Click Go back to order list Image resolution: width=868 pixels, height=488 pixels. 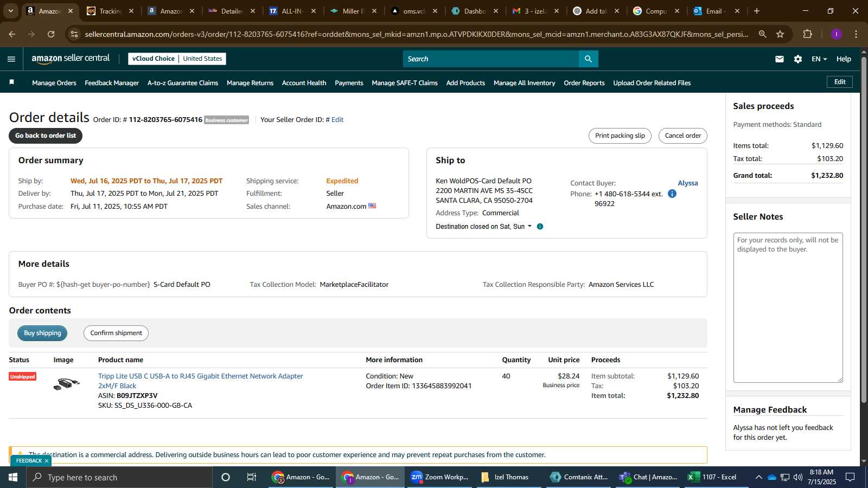point(46,136)
